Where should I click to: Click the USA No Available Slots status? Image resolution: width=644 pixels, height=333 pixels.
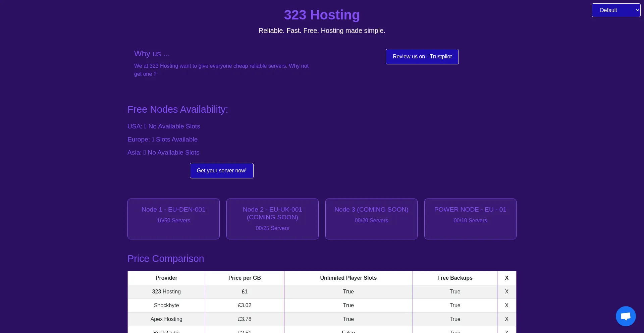[x=164, y=126]
